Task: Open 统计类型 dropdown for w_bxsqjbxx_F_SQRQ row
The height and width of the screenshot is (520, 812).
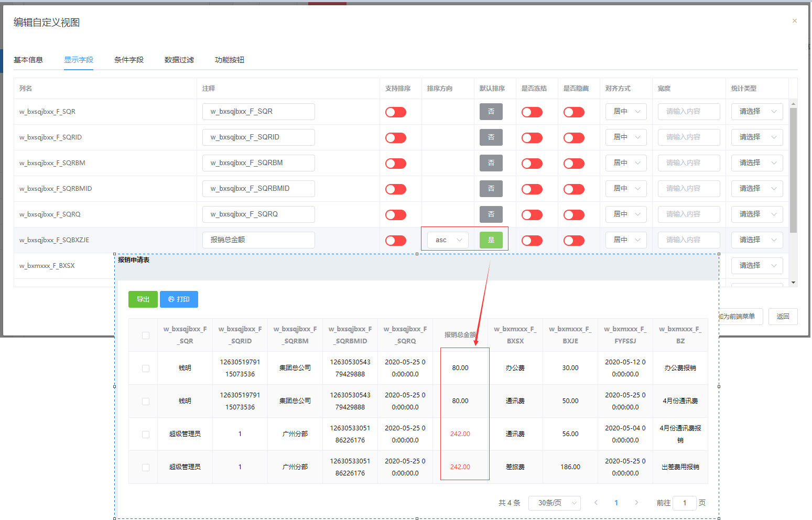Action: pyautogui.click(x=757, y=214)
